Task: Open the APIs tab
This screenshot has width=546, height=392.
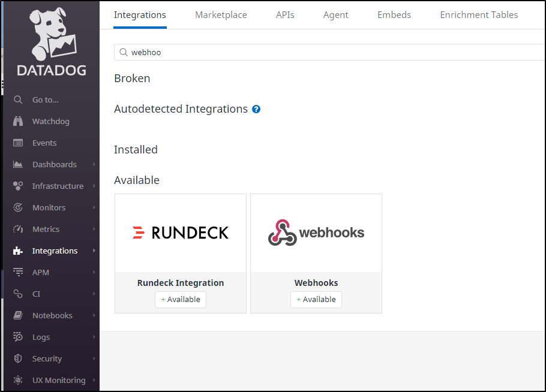Action: tap(285, 15)
